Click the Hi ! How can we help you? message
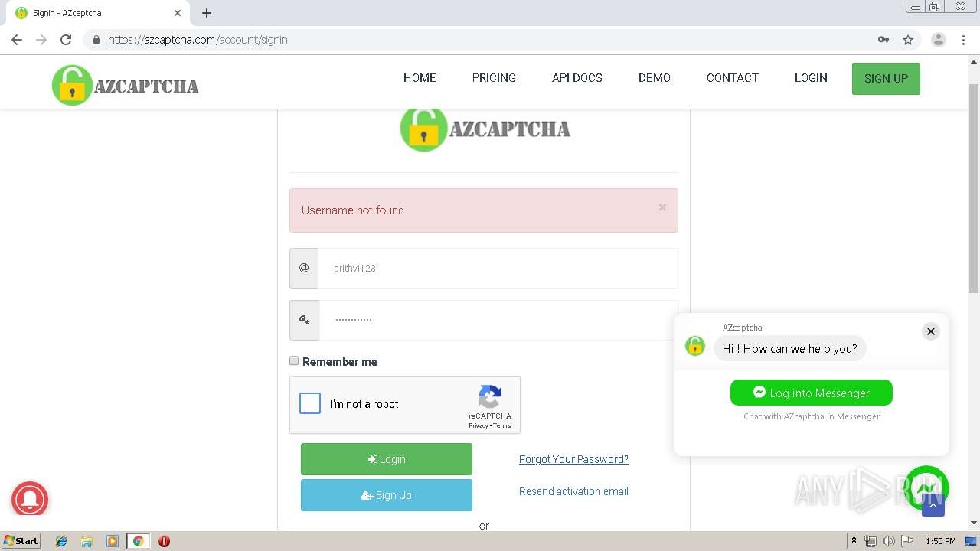This screenshot has height=551, width=980. point(790,349)
